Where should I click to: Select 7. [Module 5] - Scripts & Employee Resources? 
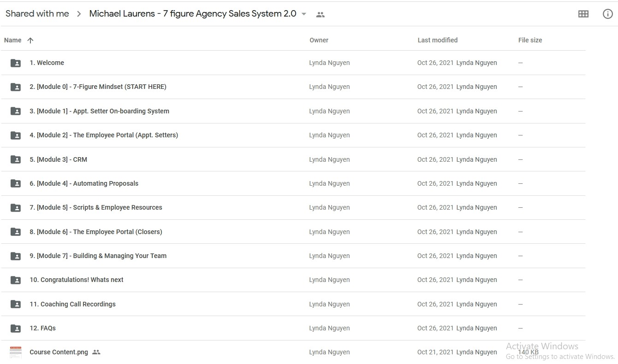[x=96, y=207]
